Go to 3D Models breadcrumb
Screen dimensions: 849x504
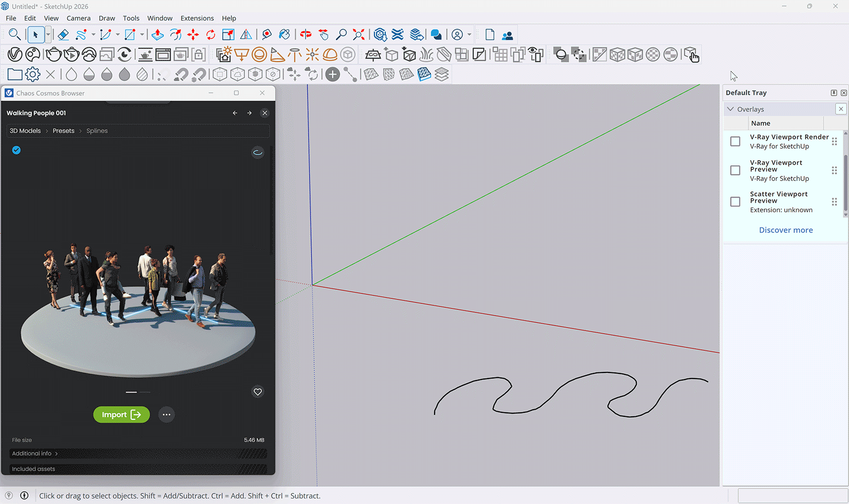25,131
